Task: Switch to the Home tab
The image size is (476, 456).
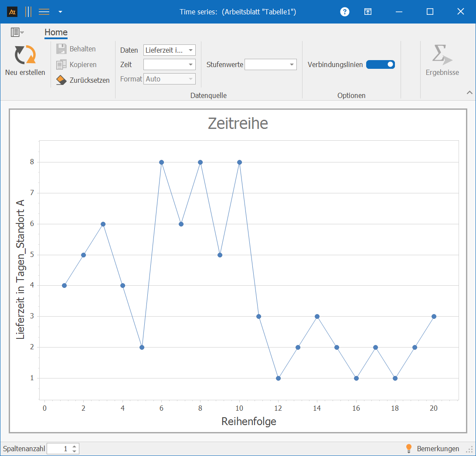Action: coord(56,32)
